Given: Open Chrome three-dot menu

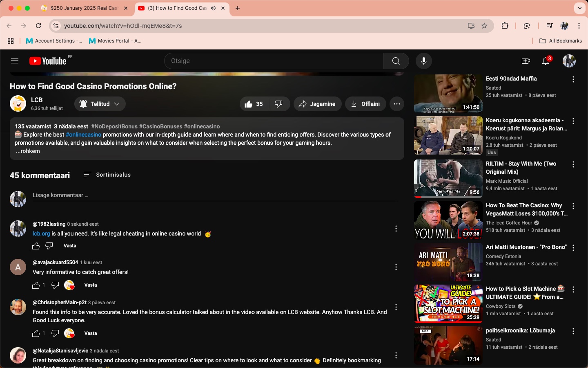Looking at the screenshot, I should [x=579, y=26].
